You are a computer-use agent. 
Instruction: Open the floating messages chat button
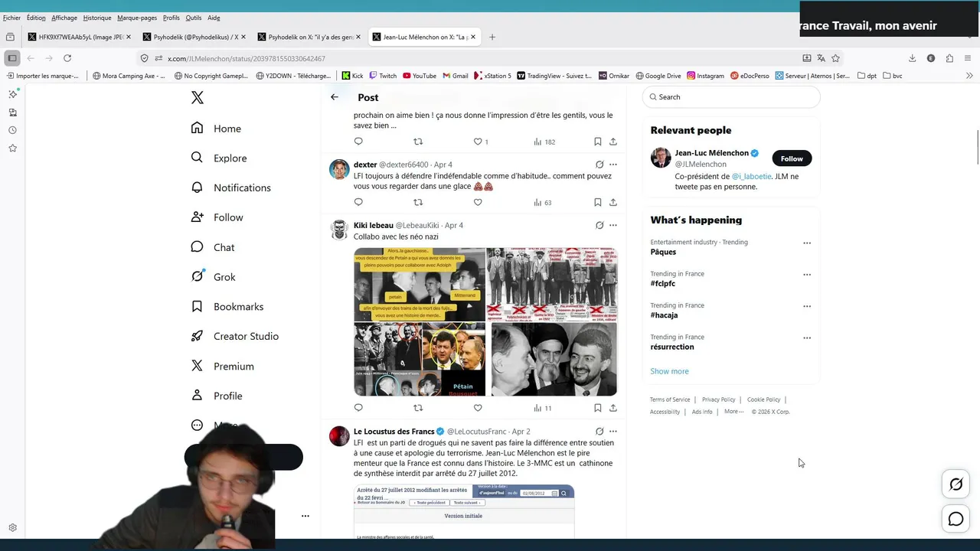[955, 520]
